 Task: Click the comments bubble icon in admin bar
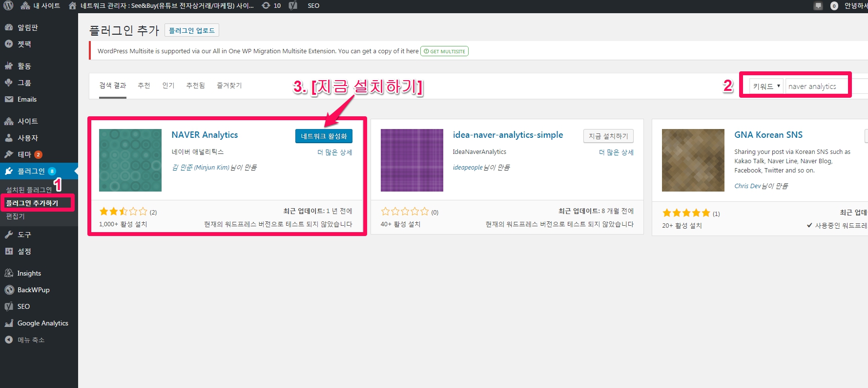coord(818,6)
